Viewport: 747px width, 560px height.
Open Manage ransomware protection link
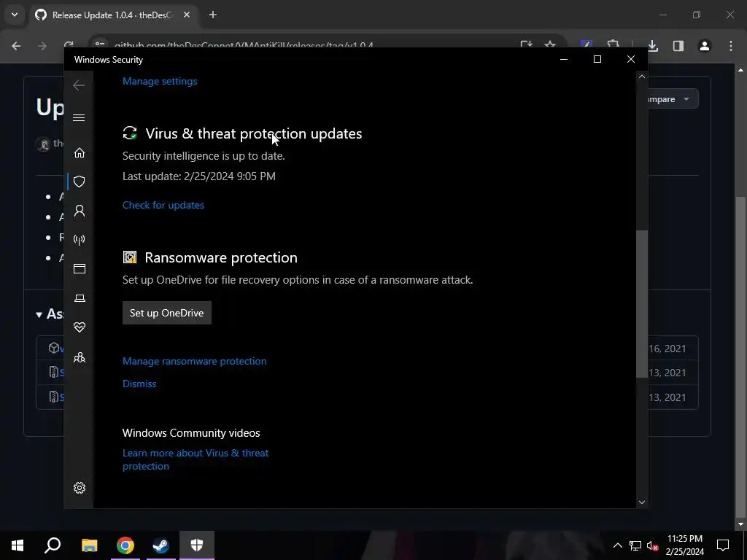[x=194, y=361]
